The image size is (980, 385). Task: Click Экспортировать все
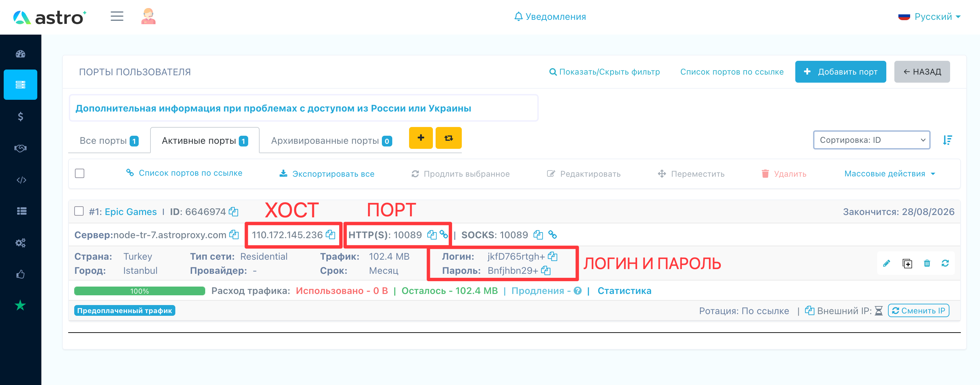327,173
